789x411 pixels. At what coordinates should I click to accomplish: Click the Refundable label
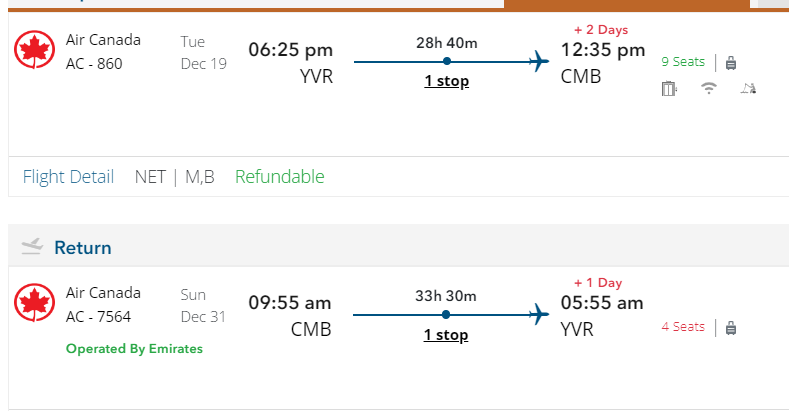point(280,177)
